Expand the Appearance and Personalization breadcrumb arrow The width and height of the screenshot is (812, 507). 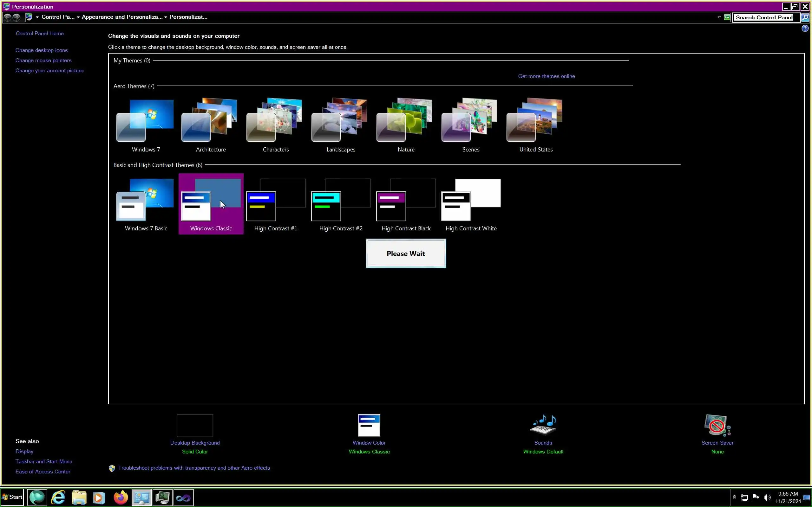click(166, 17)
